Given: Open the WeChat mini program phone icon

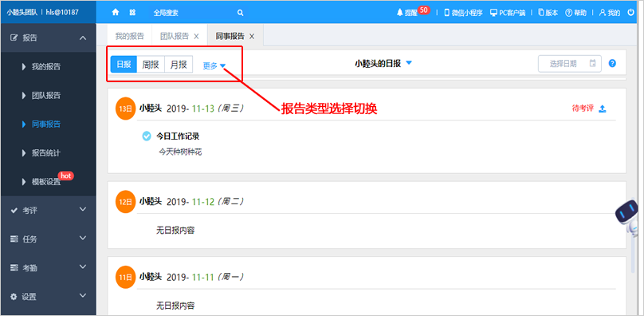Looking at the screenshot, I should (x=447, y=12).
